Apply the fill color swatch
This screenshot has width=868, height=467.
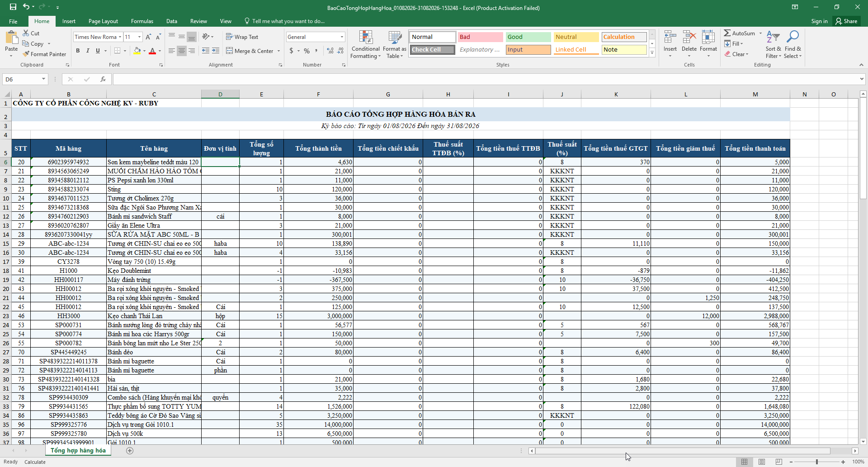(x=137, y=51)
